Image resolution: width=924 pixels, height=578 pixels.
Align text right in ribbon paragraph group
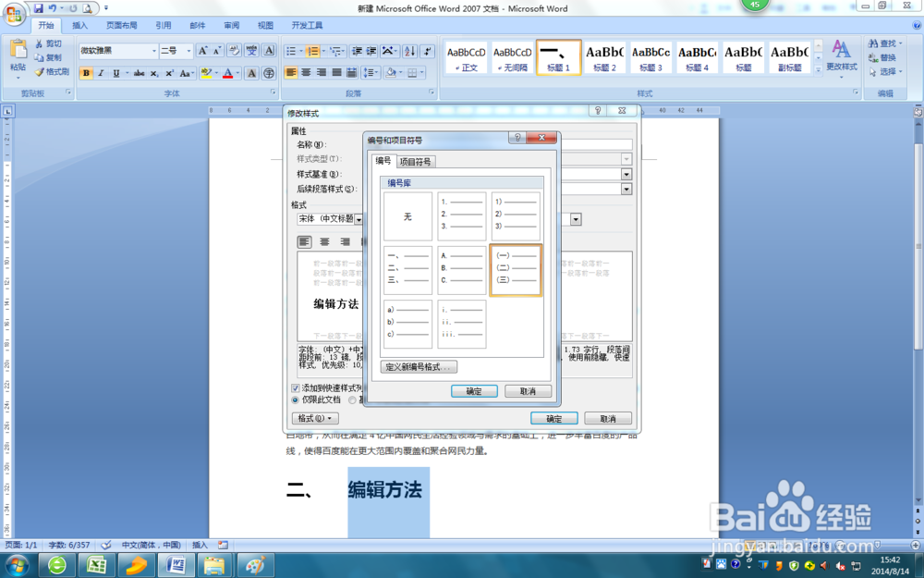click(322, 72)
